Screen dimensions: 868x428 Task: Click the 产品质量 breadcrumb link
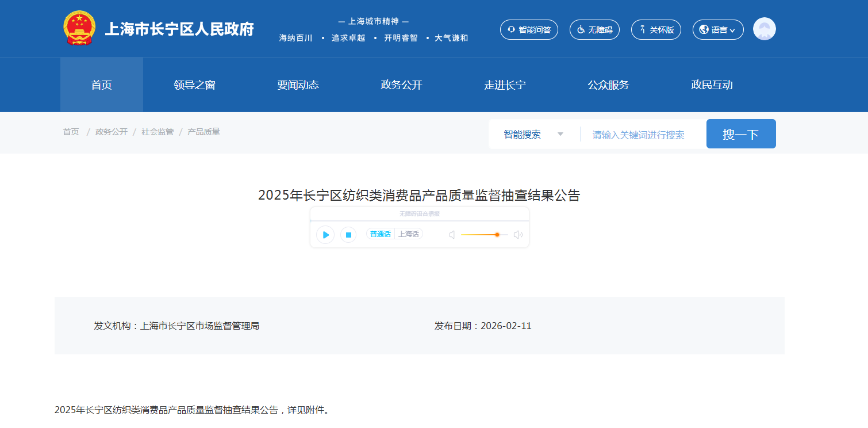pos(203,132)
